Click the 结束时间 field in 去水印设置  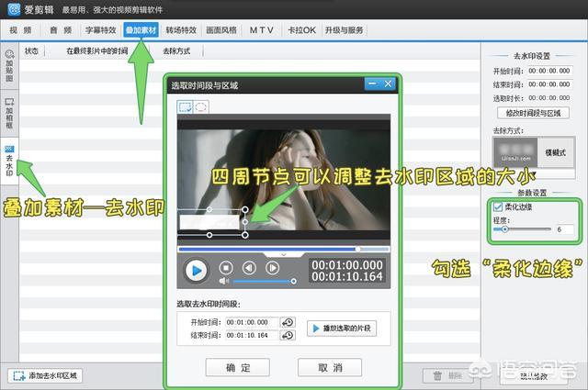click(x=549, y=84)
